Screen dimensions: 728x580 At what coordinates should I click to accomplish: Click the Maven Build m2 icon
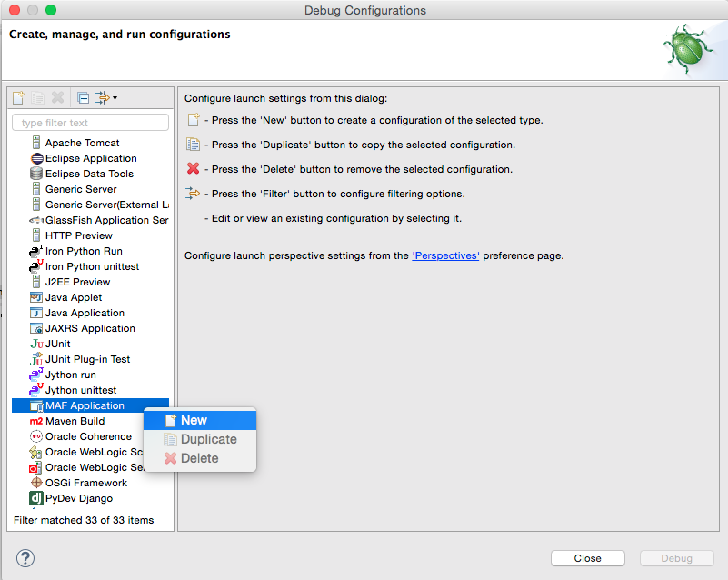(36, 422)
